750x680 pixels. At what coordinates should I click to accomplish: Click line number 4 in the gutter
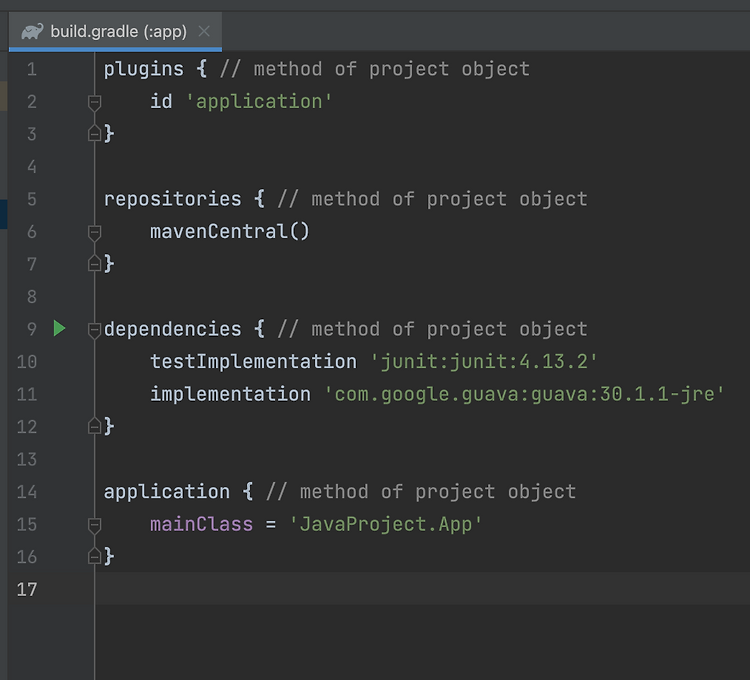(x=32, y=166)
